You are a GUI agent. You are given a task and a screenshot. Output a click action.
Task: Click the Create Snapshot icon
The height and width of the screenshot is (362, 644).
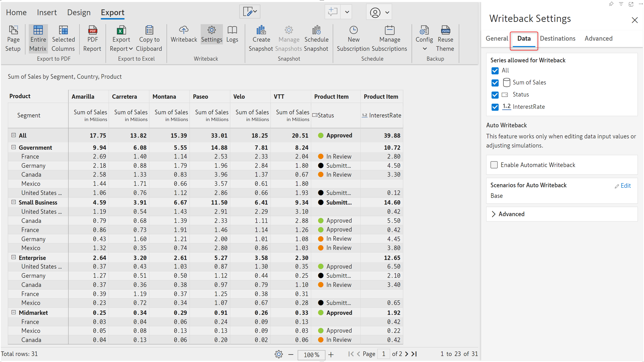click(261, 30)
